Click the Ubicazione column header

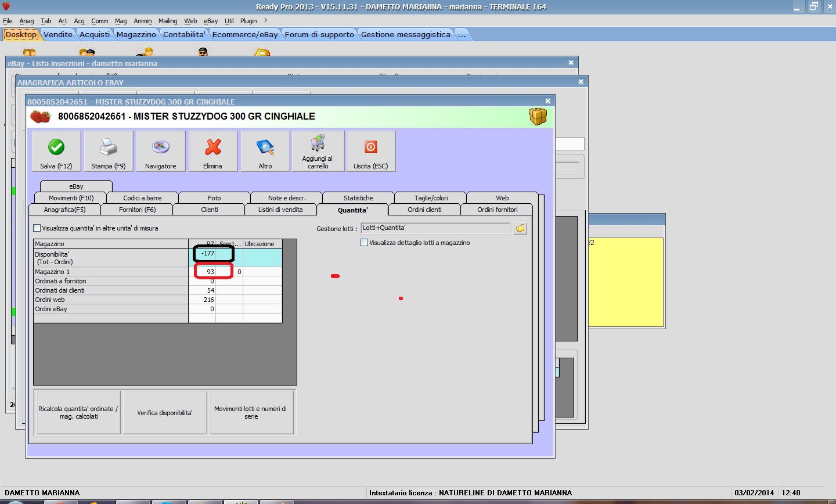[x=262, y=244]
